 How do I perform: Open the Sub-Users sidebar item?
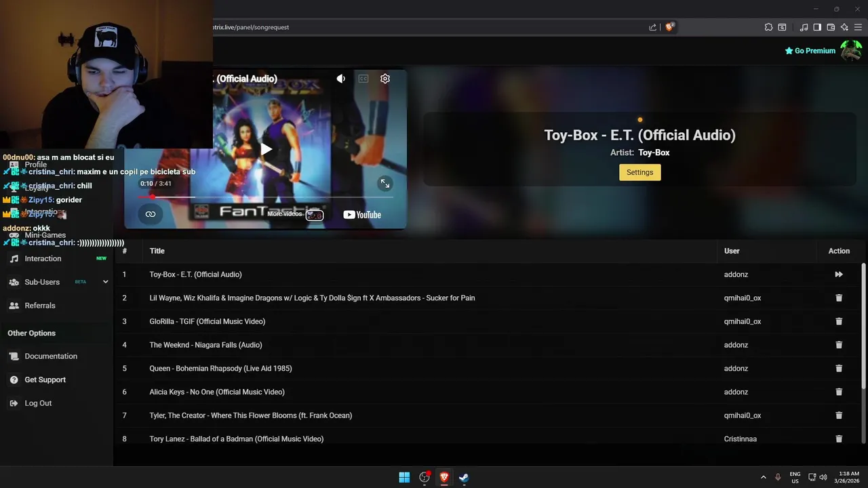tap(42, 282)
